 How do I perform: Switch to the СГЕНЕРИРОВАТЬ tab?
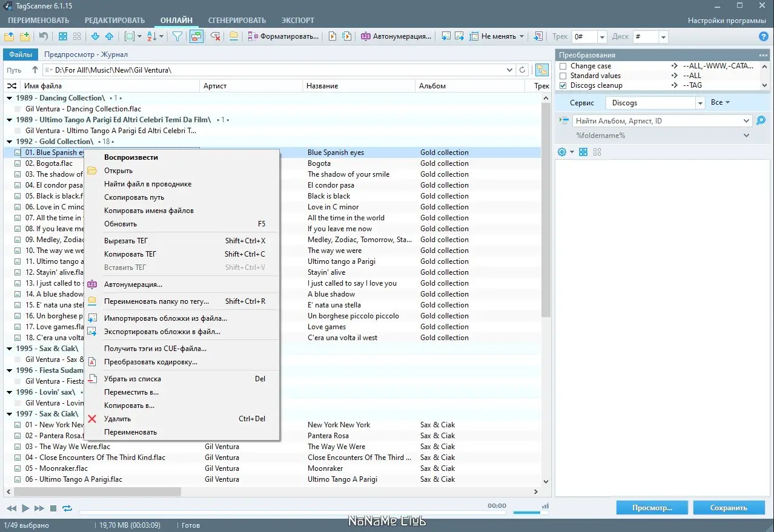coord(237,20)
